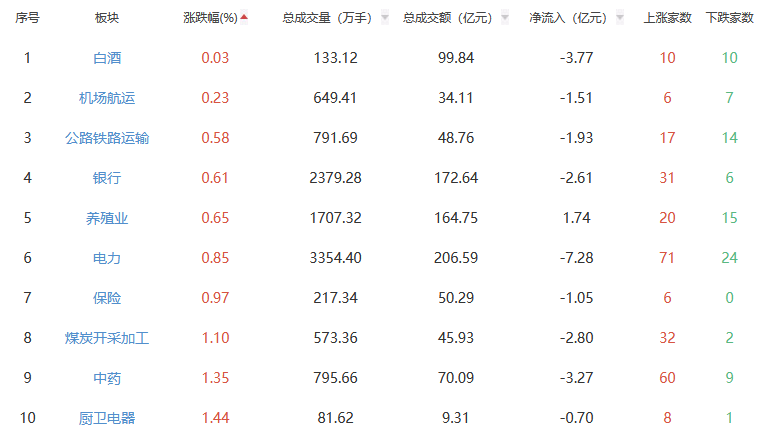767x434 pixels.
Task: Click the 板块 column header
Action: [106, 18]
